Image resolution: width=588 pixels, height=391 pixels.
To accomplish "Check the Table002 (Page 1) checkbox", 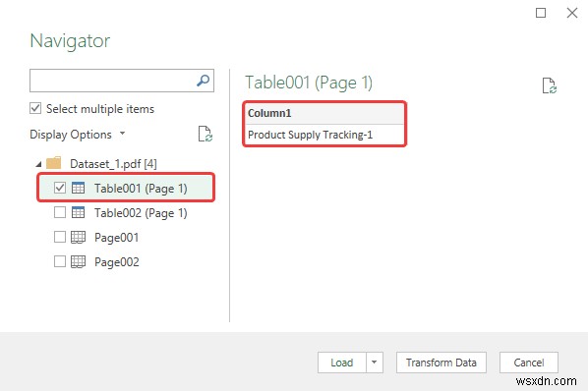I will pyautogui.click(x=60, y=212).
